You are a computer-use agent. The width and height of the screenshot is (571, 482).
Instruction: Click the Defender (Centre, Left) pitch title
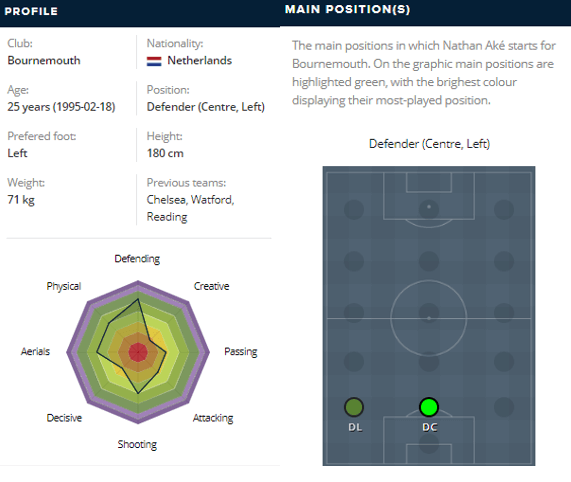click(x=429, y=144)
